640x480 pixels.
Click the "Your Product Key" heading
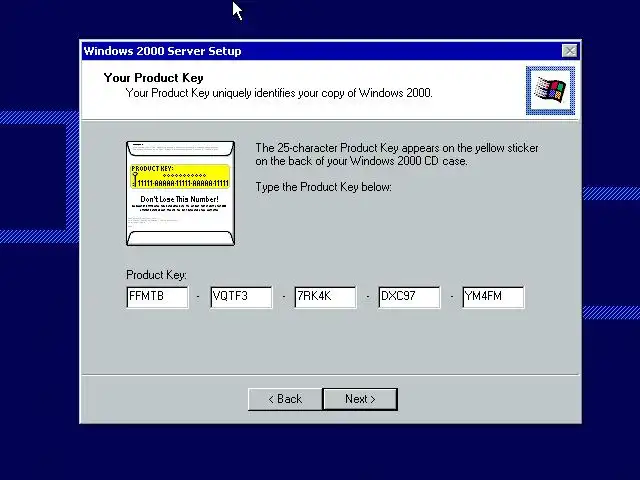(x=153, y=78)
